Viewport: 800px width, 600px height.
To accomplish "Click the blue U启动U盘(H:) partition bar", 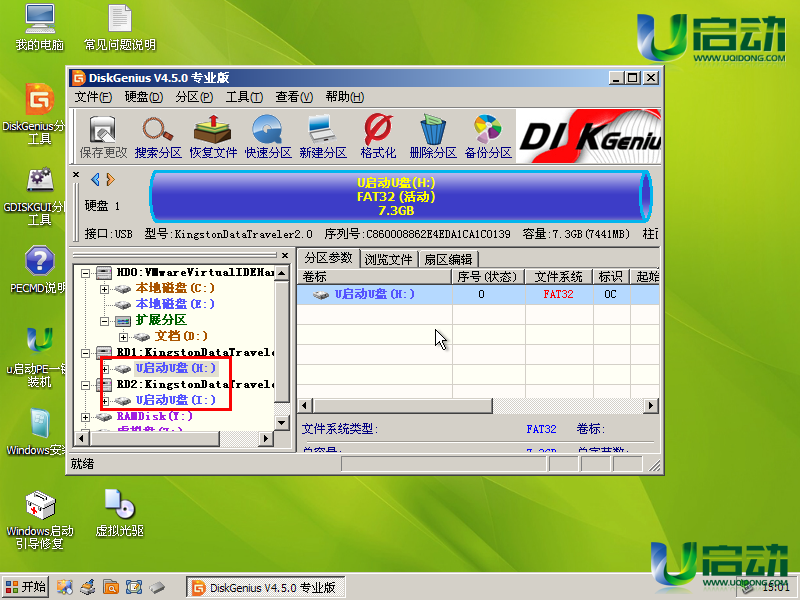I will pos(395,197).
